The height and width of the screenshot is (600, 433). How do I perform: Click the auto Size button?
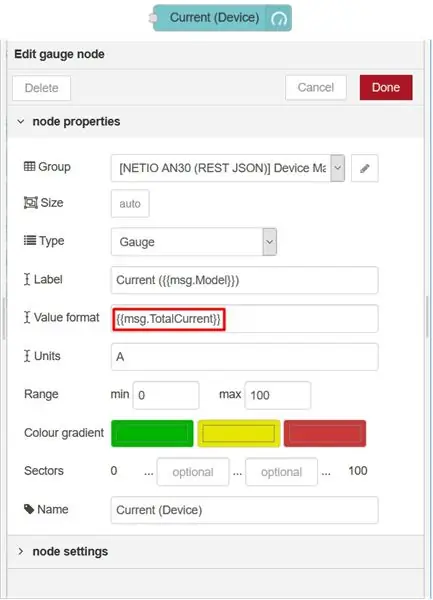coord(130,204)
